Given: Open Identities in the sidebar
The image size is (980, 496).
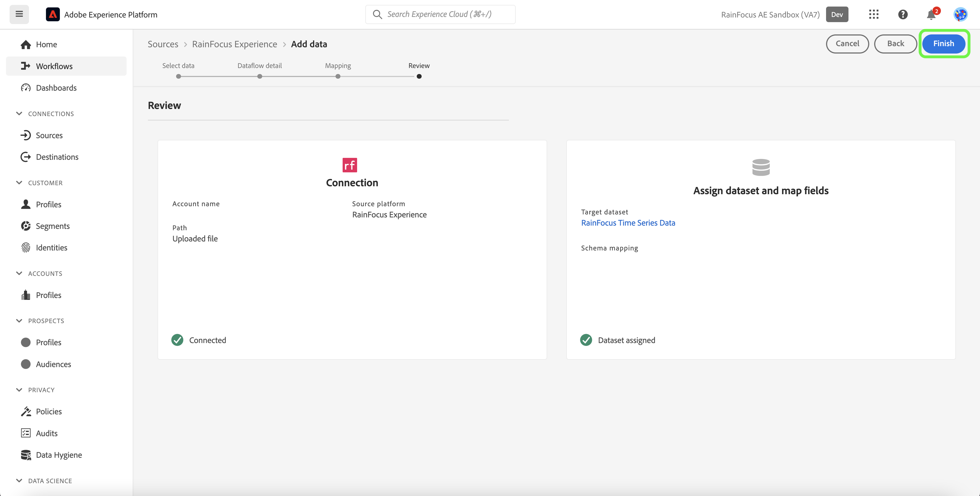Looking at the screenshot, I should [x=51, y=248].
